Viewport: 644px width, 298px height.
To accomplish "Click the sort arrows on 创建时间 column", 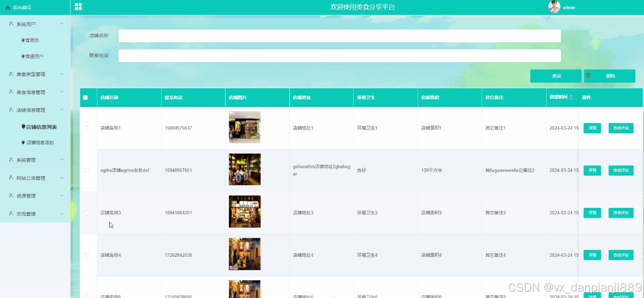I will [571, 97].
